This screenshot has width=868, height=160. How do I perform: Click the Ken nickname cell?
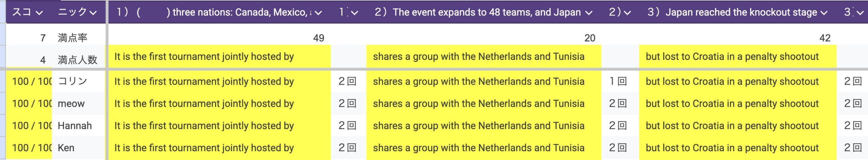[66, 148]
